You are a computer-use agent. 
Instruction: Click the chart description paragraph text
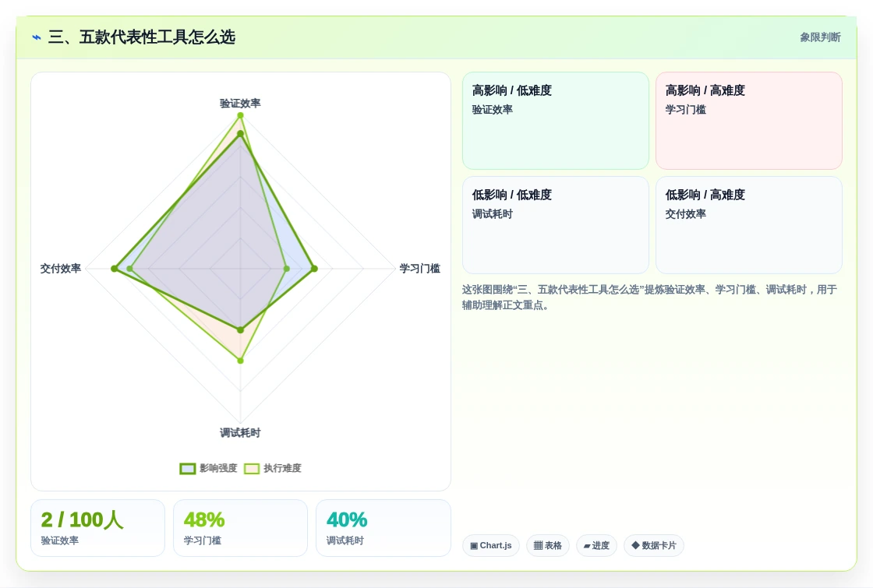[649, 297]
